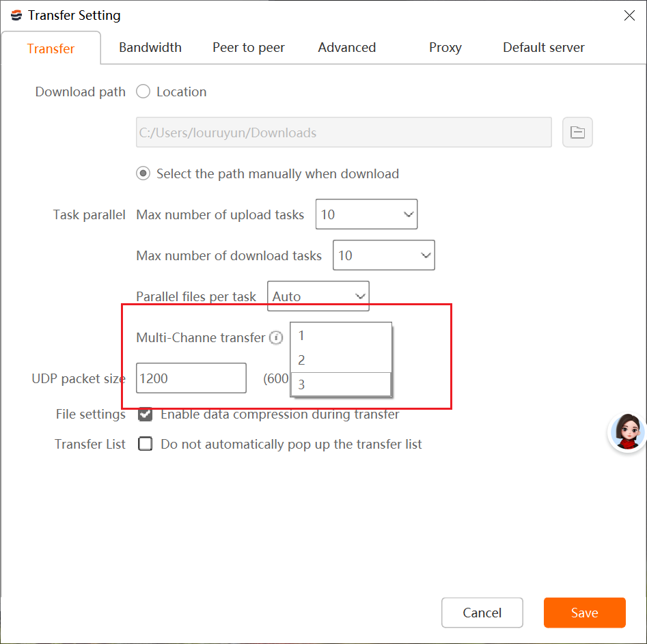Disable data compression during transfer
The height and width of the screenshot is (644, 647).
point(145,414)
